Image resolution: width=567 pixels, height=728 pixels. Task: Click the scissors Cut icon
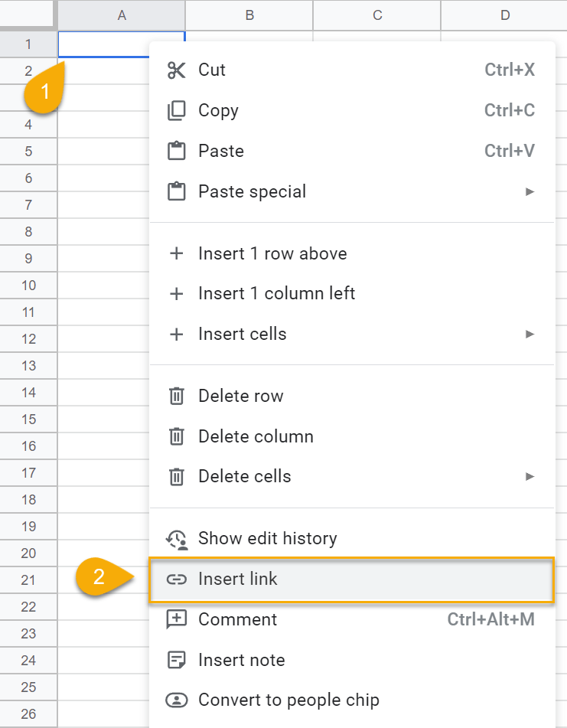click(177, 70)
